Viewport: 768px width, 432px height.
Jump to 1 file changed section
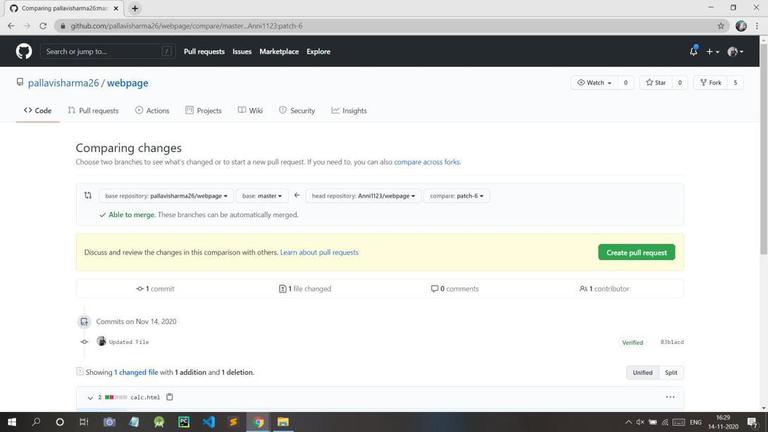point(305,288)
